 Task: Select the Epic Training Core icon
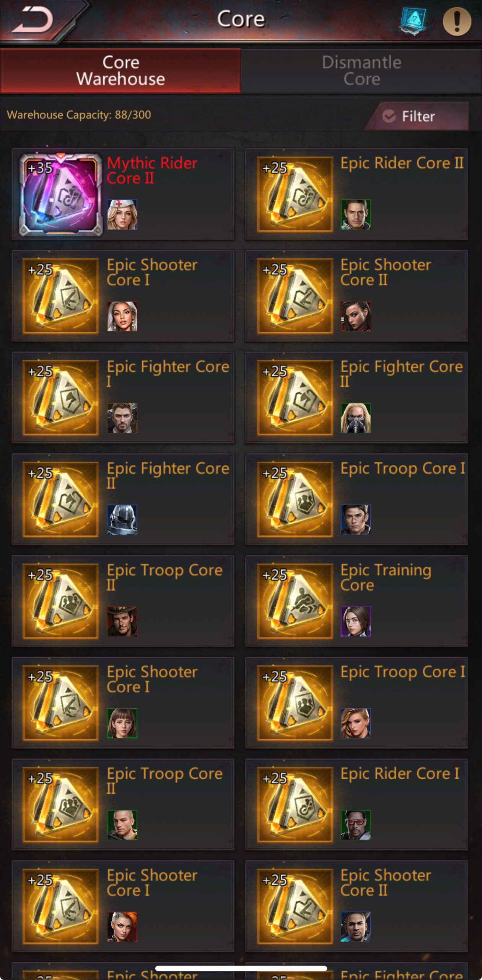[x=295, y=601]
